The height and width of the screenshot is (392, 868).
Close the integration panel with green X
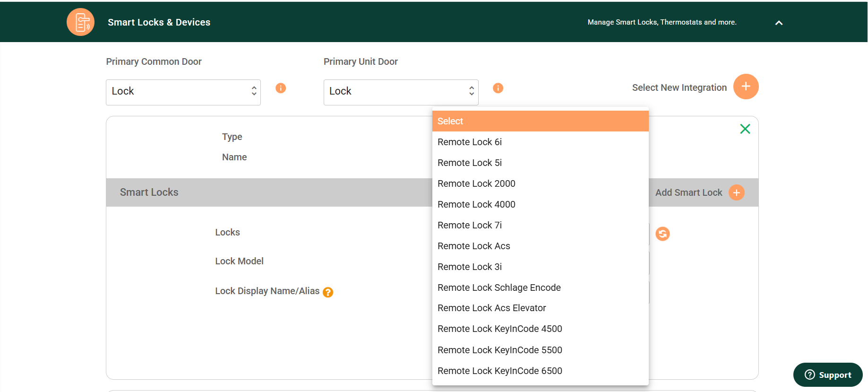click(x=745, y=129)
